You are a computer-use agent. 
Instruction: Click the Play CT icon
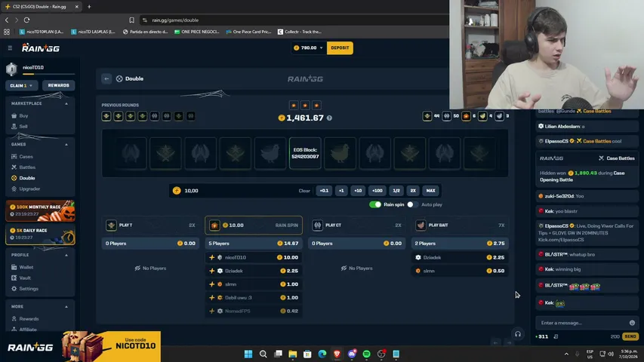point(318,225)
